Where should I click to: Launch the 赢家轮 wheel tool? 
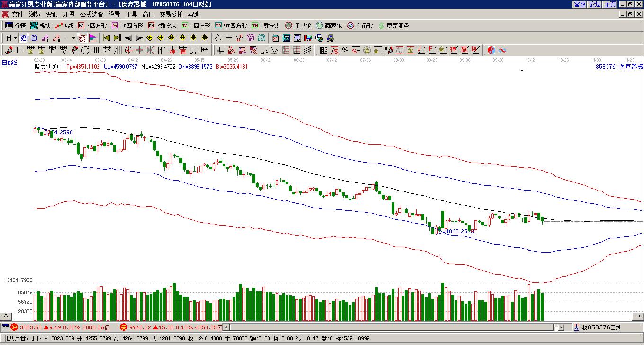(329, 26)
